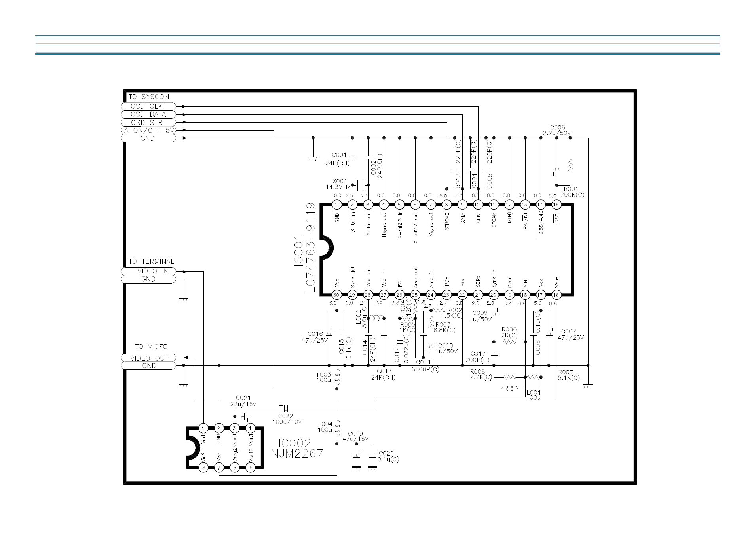756x534 pixels.
Task: Select pin 7 Vcc circle of IC002
Action: click(219, 468)
